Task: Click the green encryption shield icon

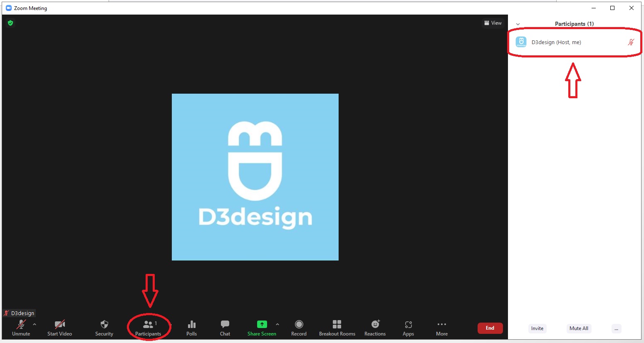Action: coord(10,23)
